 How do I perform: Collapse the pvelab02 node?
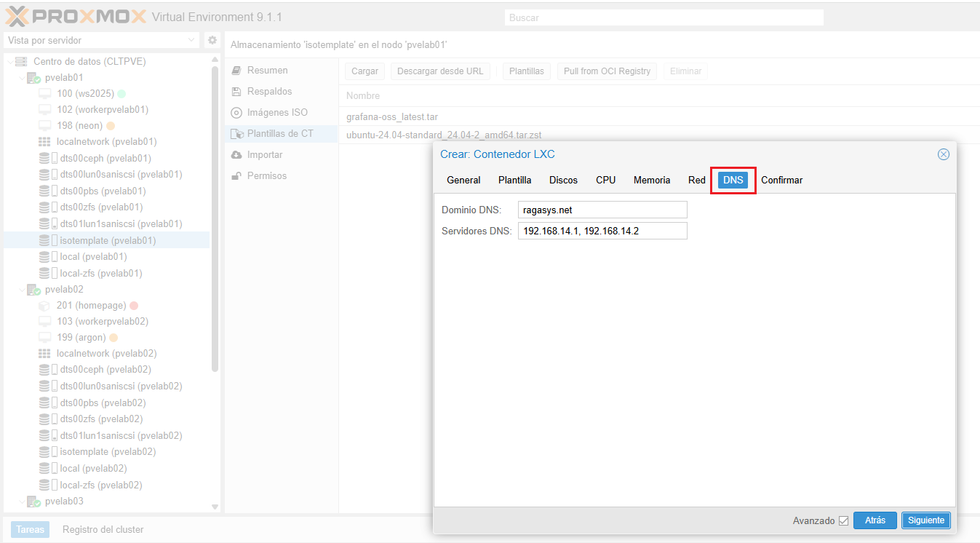pyautogui.click(x=21, y=289)
